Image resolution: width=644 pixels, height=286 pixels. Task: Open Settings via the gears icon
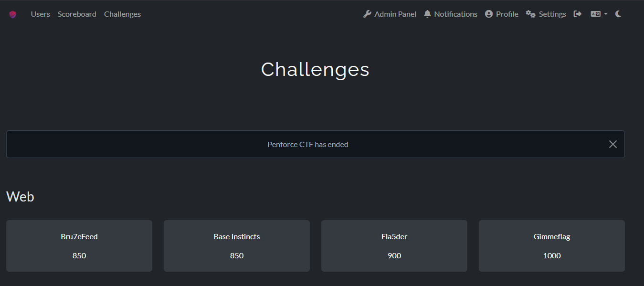(530, 14)
